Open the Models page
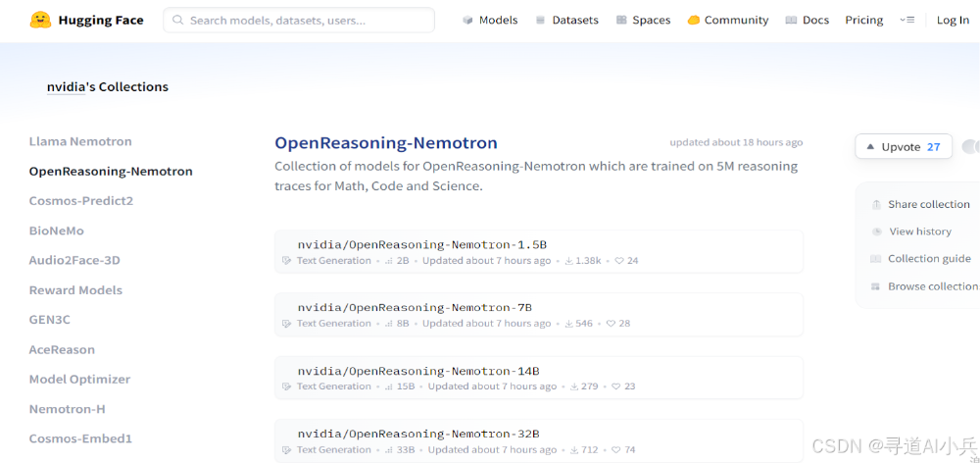Image resolution: width=980 pixels, height=463 pixels. 490,20
